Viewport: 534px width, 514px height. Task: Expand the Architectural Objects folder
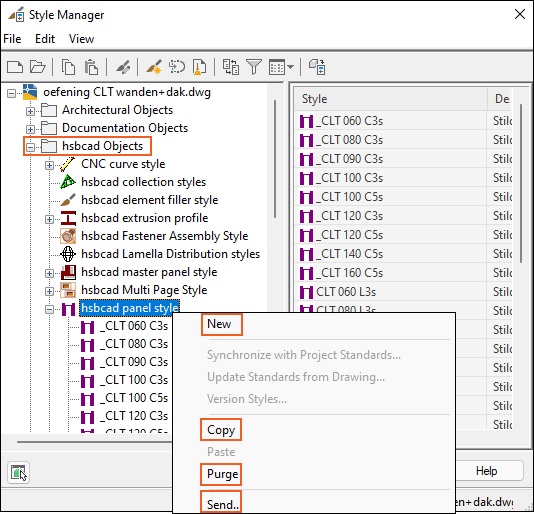[x=30, y=111]
